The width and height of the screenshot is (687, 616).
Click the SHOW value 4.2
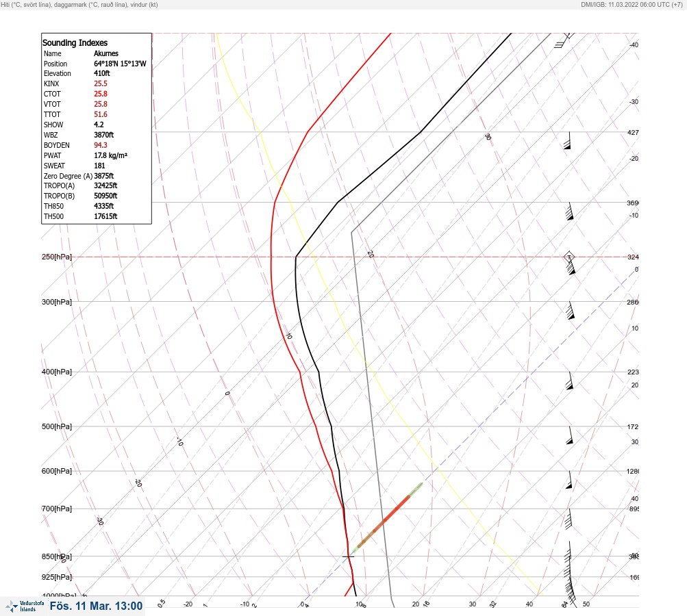(99, 125)
